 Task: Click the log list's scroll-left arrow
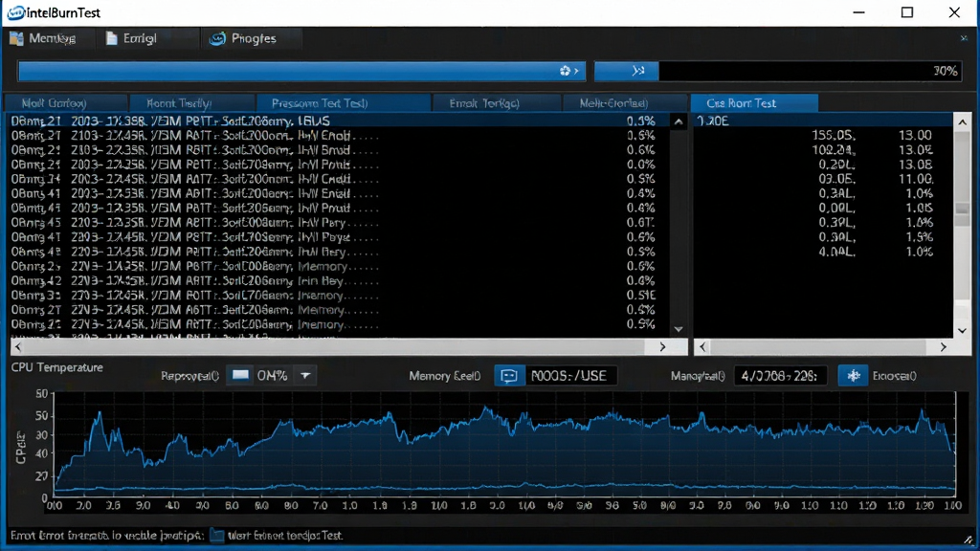click(x=17, y=346)
